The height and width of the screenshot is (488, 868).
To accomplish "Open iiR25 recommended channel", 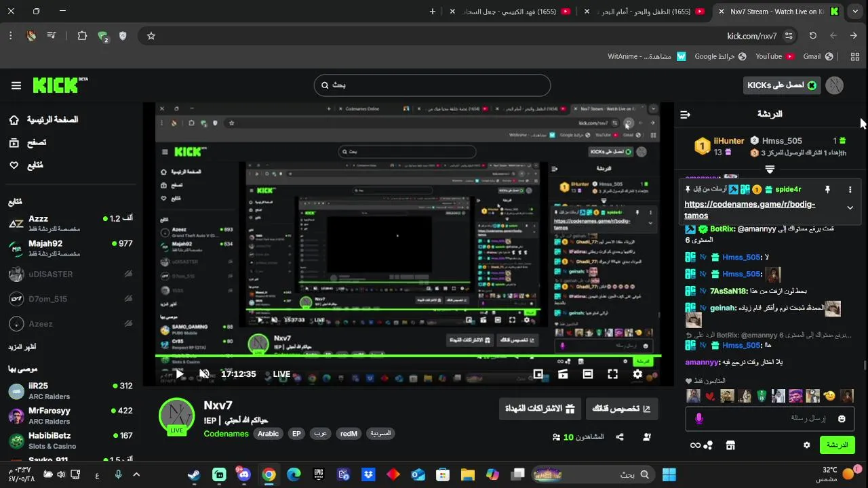I will [71, 391].
